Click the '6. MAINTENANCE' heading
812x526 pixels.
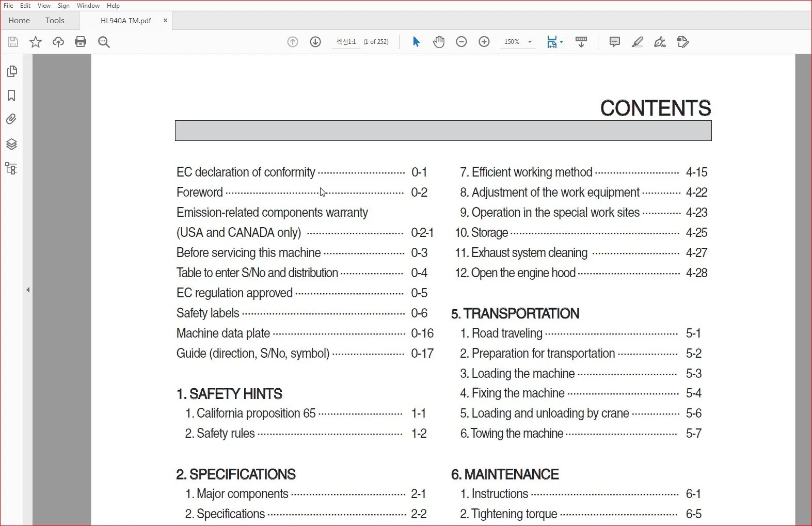[505, 474]
